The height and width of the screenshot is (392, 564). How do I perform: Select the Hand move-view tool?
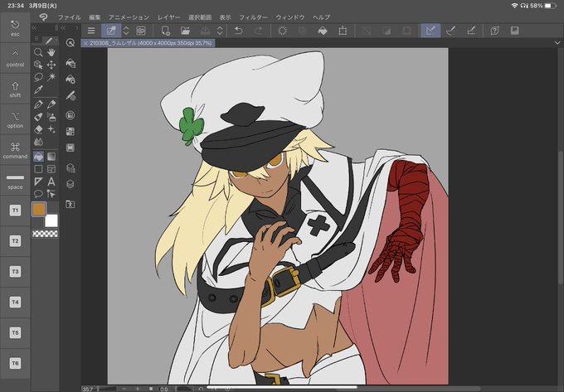(51, 52)
